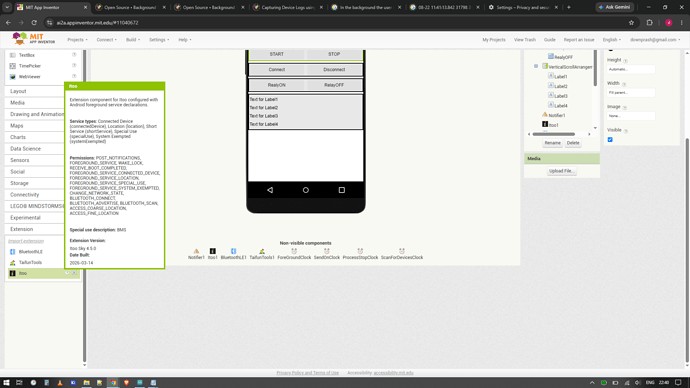Open the Build dropdown menu
The height and width of the screenshot is (388, 690).
(x=133, y=40)
